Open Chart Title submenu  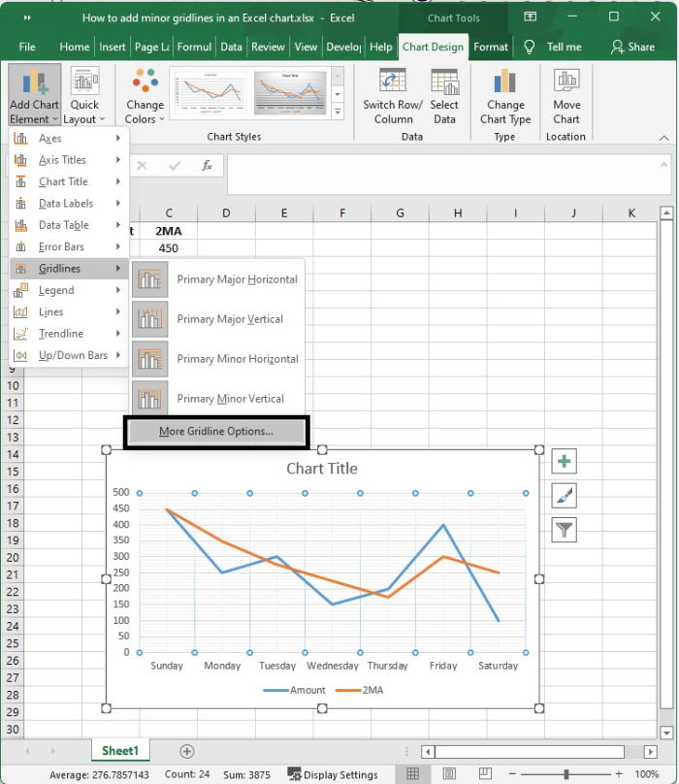[69, 181]
